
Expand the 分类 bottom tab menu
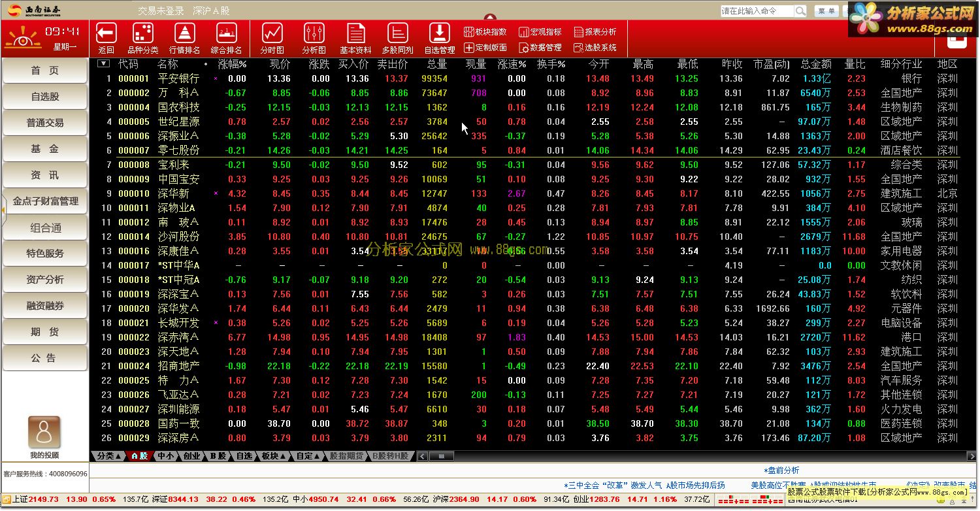click(x=108, y=456)
